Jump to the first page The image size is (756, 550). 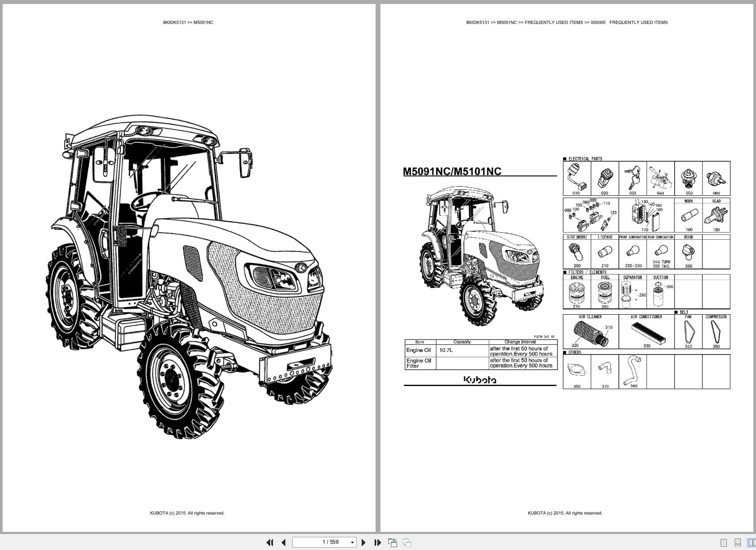click(270, 542)
